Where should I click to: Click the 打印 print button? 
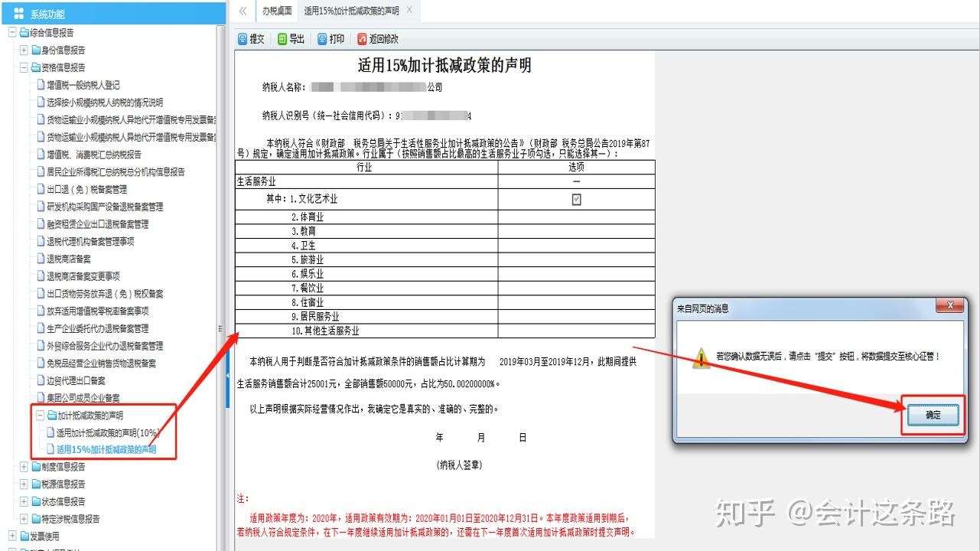330,39
